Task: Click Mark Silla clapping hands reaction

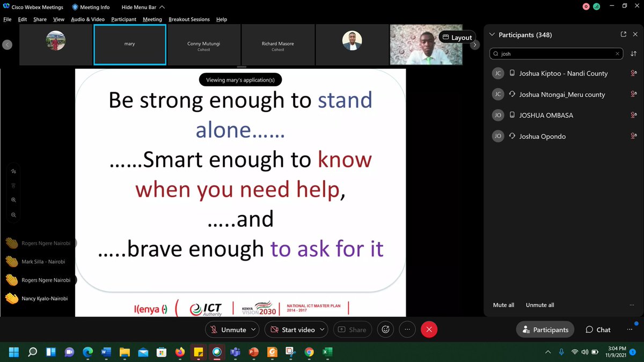Action: 11,262
